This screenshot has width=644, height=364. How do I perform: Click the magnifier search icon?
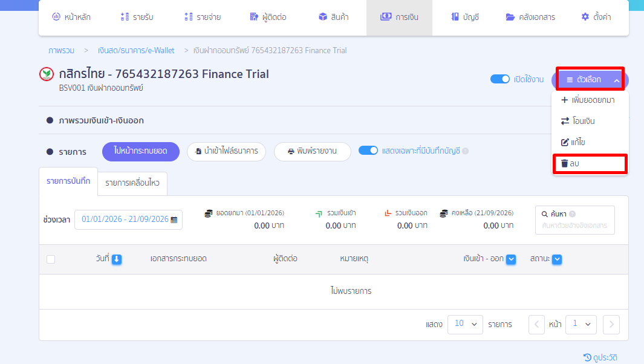[545, 214]
